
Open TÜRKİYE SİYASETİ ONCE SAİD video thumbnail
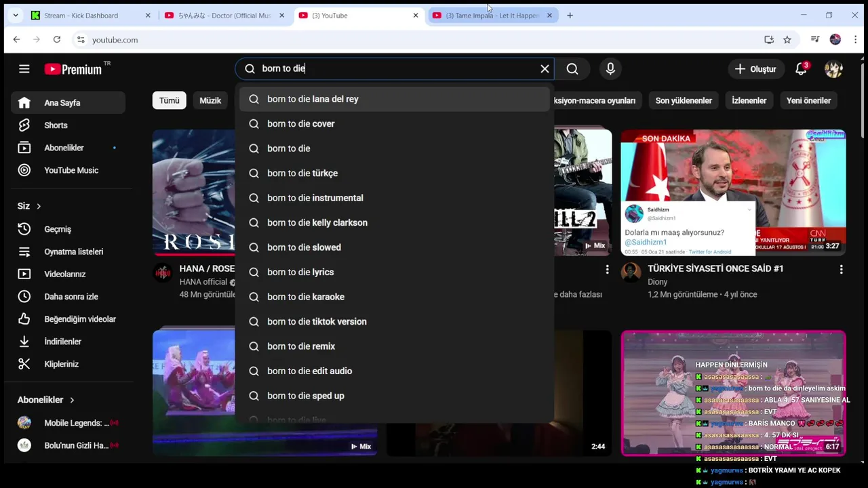pyautogui.click(x=733, y=192)
